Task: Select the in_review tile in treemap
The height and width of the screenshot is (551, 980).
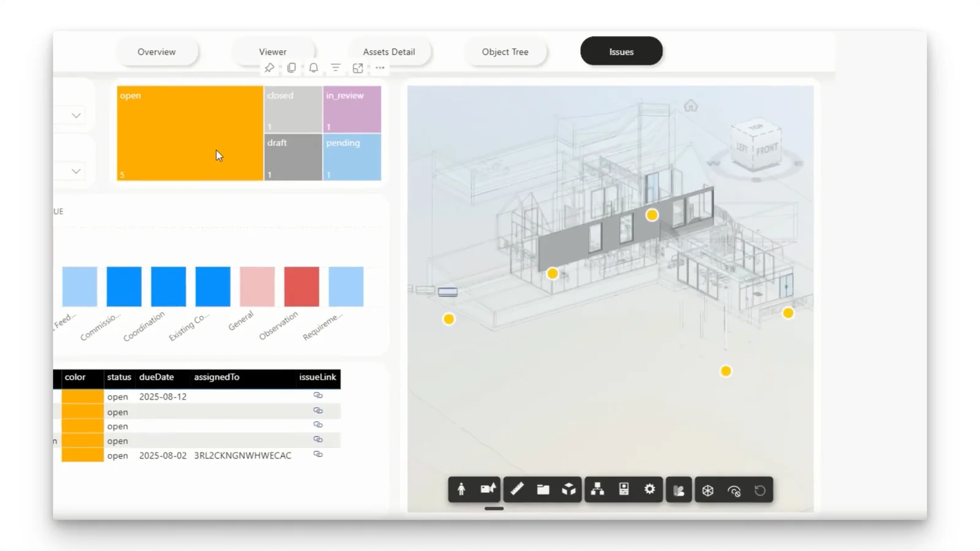Action: click(x=352, y=109)
